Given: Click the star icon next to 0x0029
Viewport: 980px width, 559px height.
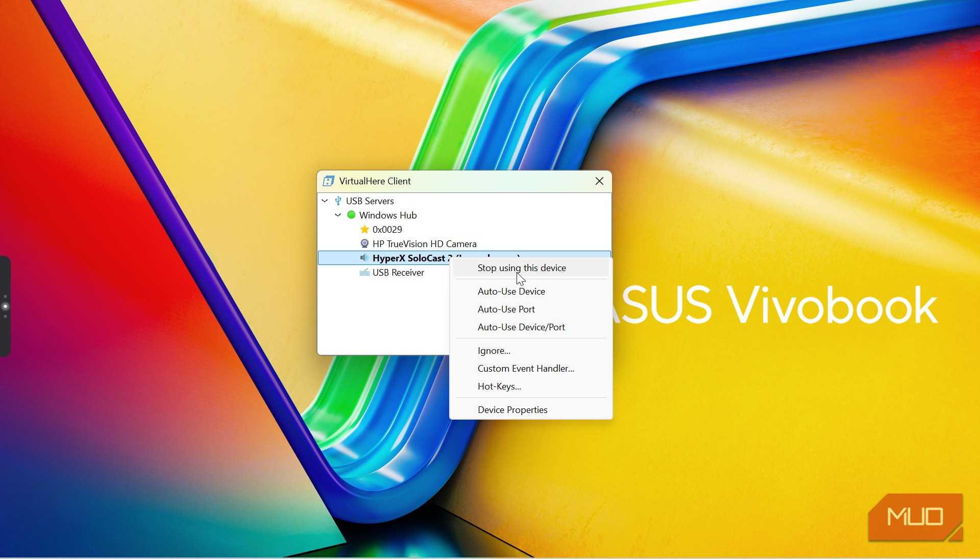Looking at the screenshot, I should tap(364, 229).
